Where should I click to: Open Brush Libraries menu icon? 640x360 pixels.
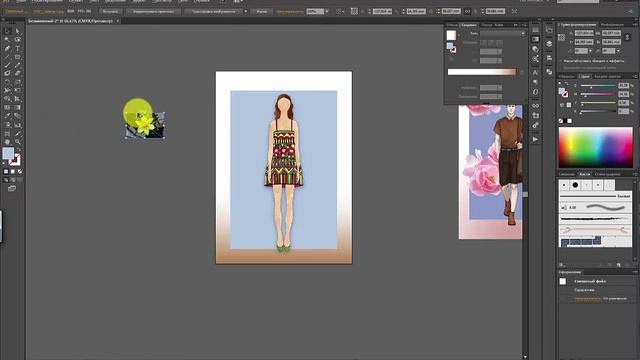coord(562,265)
